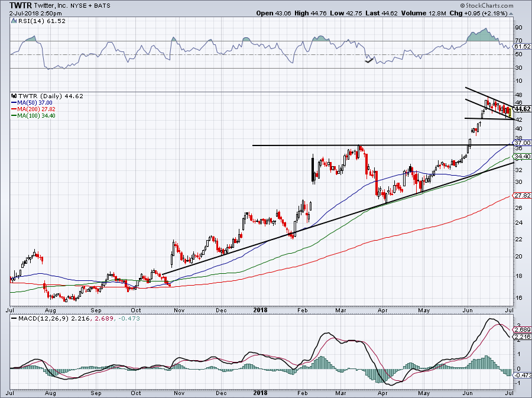Click the Volume 12.8M value
Screen dimensions: 532x398
tap(423, 13)
